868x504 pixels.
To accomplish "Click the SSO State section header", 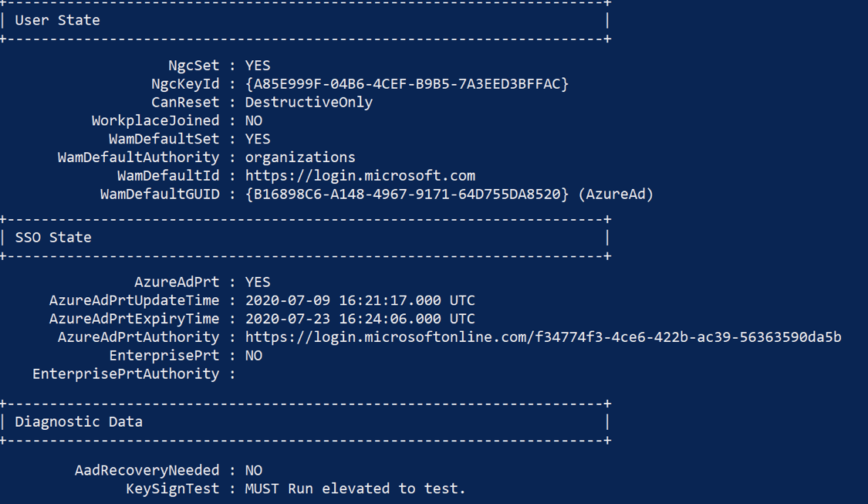I will (53, 238).
